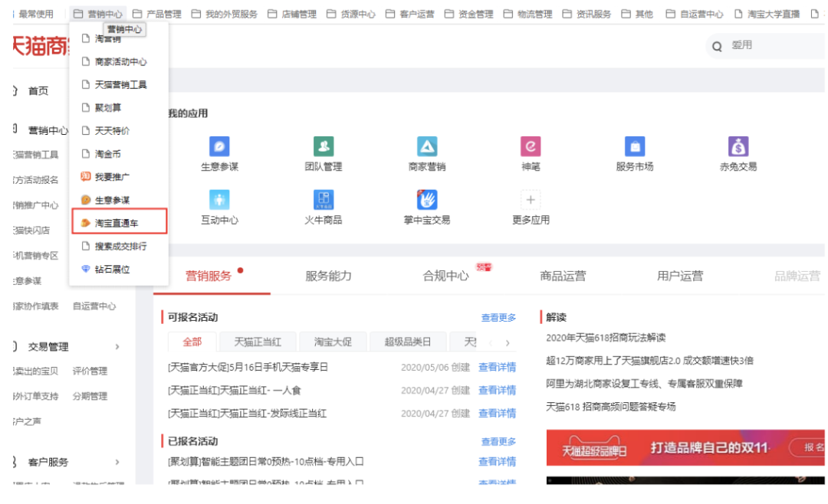The height and width of the screenshot is (504, 828).
Task: Open the 掌中宝交易 app icon
Action: [427, 201]
